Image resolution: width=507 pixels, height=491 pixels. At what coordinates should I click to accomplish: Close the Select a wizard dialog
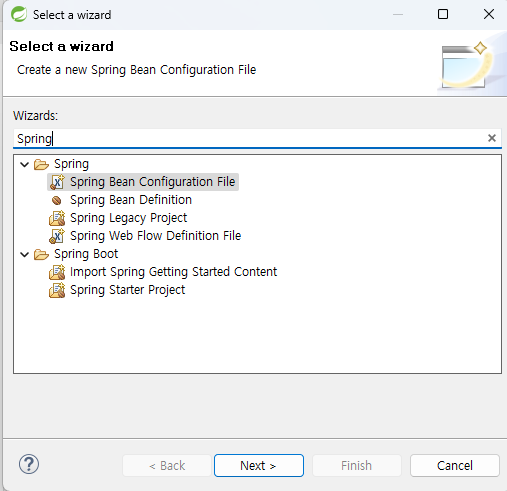point(489,14)
